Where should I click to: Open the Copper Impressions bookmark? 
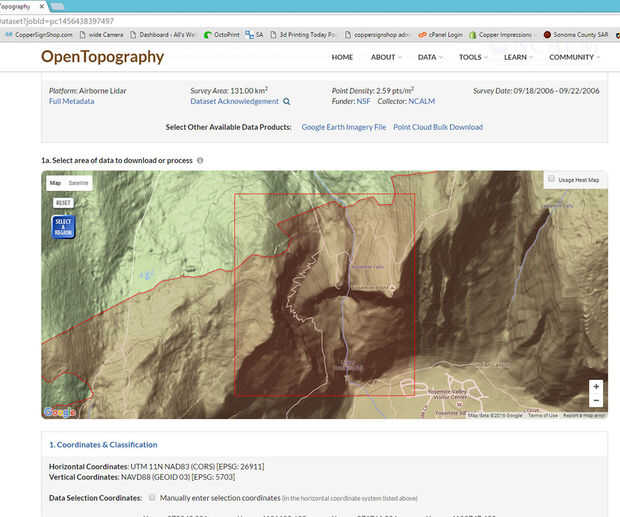click(500, 35)
